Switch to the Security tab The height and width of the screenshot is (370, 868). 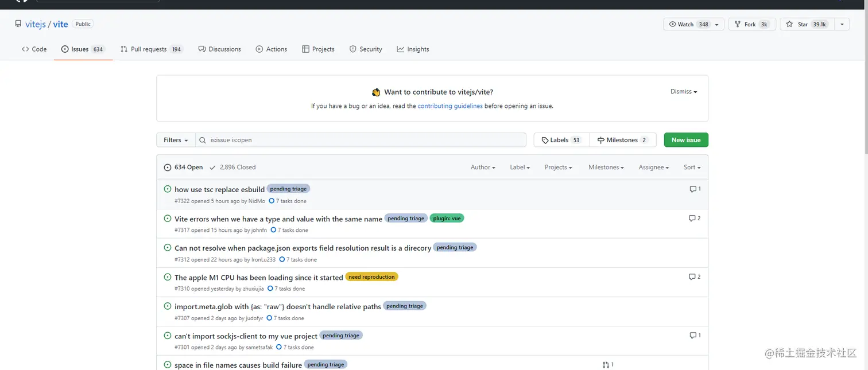(366, 49)
